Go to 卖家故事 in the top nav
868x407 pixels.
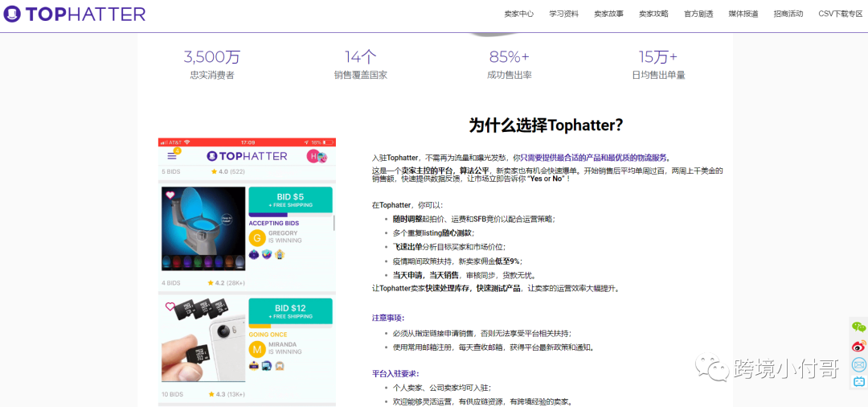pyautogui.click(x=608, y=14)
